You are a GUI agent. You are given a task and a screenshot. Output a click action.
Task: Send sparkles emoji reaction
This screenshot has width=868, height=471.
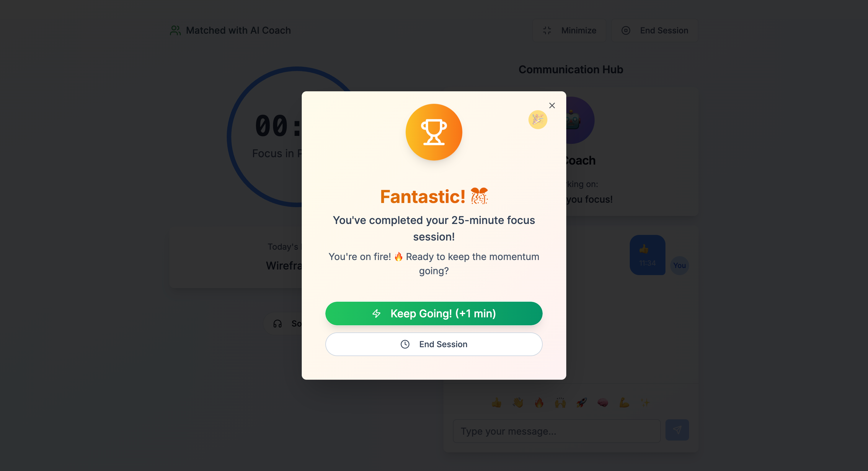coord(645,402)
